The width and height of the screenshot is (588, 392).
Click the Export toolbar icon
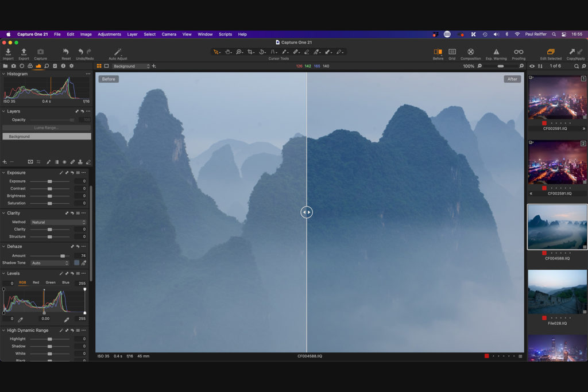click(24, 52)
